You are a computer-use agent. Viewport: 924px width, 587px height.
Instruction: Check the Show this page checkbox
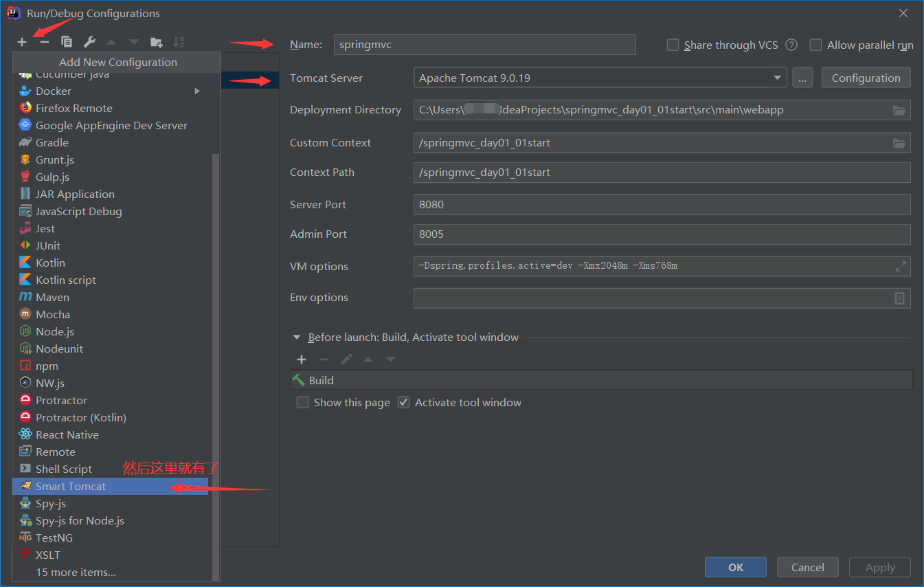click(302, 402)
